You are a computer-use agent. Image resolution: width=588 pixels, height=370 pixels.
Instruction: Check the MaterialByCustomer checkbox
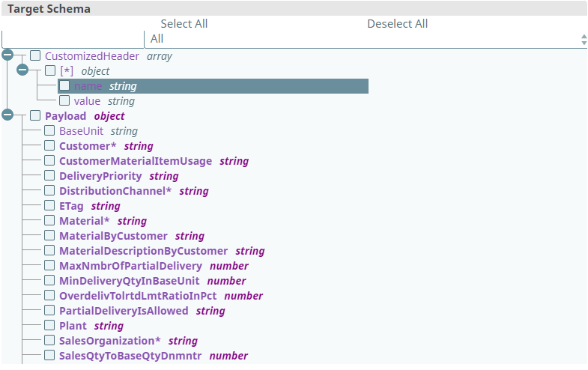coord(49,235)
